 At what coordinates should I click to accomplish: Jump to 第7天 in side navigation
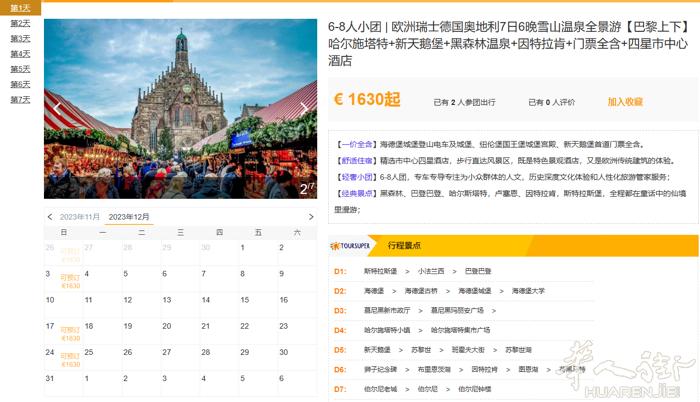(20, 99)
